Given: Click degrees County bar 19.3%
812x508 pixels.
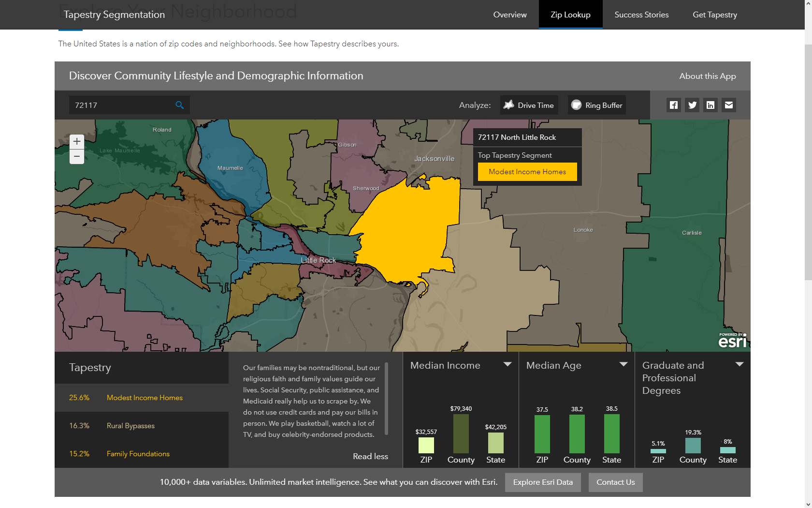Looking at the screenshot, I should tap(693, 446).
